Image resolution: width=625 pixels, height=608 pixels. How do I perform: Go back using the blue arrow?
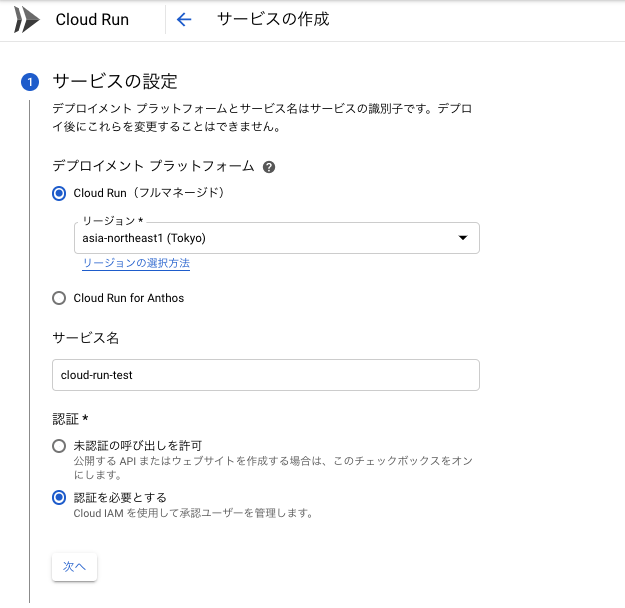pyautogui.click(x=184, y=19)
